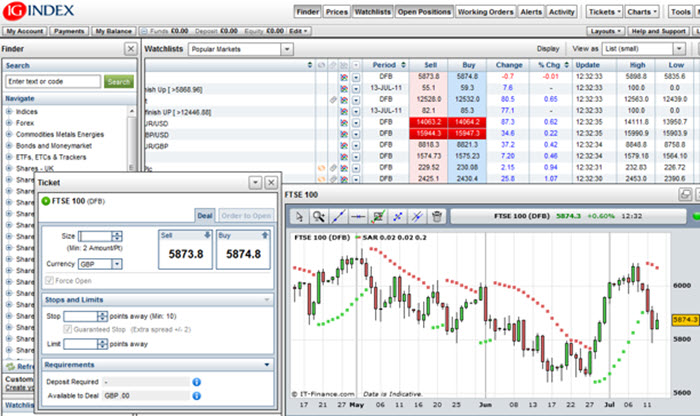Screen dimensions: 700x416
Task: Click detach window icon on FTSE 100 chart
Action: coord(685,195)
